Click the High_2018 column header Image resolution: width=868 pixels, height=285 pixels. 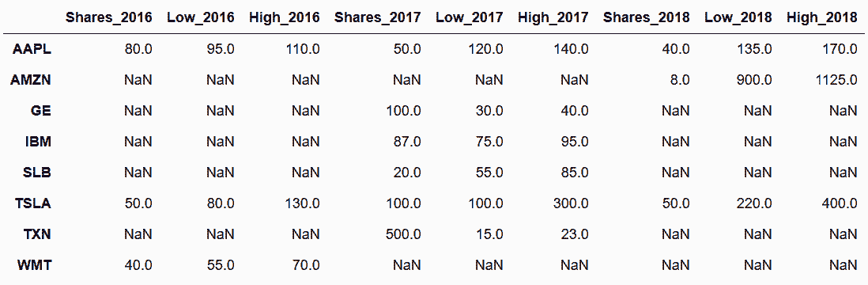click(822, 17)
